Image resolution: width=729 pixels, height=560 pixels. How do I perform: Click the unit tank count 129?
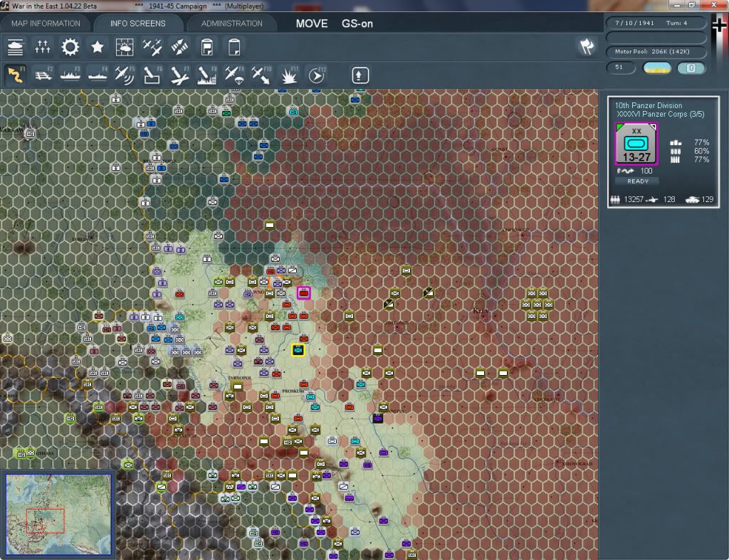coord(707,199)
